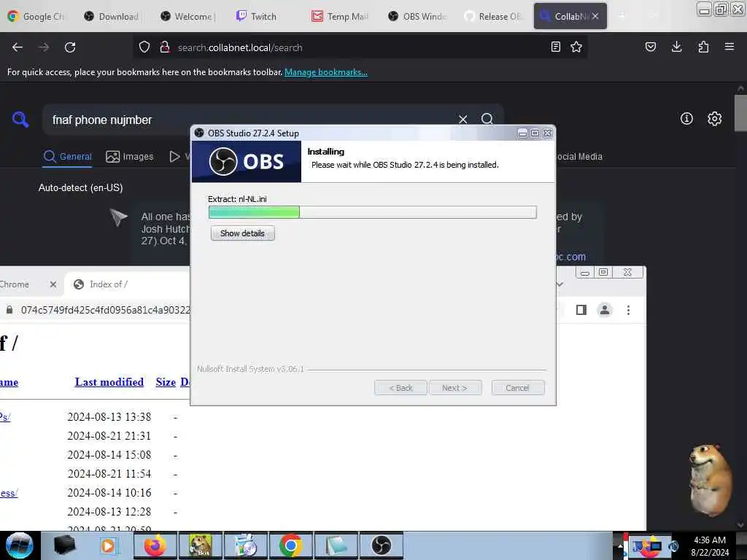Open media player taskbar icon
Viewport: 747px width, 560px height.
[109, 545]
